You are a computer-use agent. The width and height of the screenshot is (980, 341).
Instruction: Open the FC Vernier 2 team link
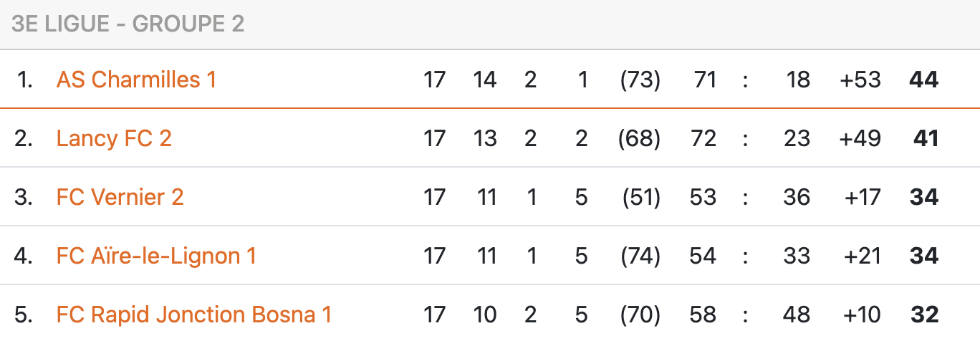pyautogui.click(x=120, y=197)
